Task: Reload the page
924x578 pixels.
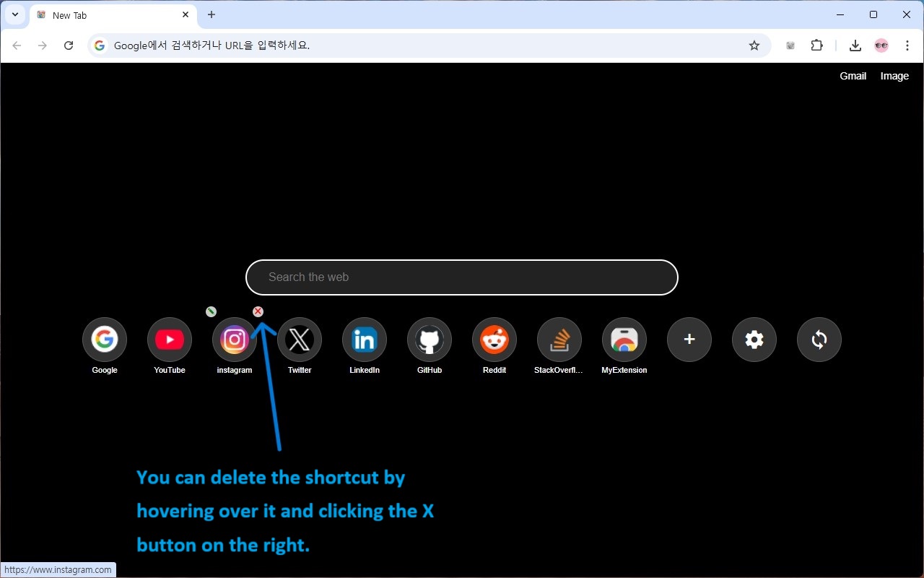Action: 69,46
